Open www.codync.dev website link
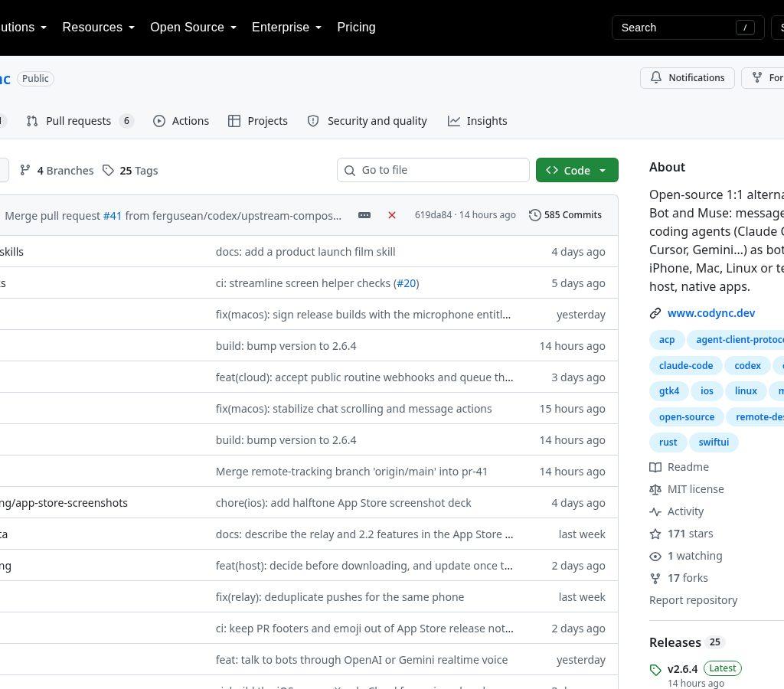This screenshot has width=784, height=689. (711, 313)
